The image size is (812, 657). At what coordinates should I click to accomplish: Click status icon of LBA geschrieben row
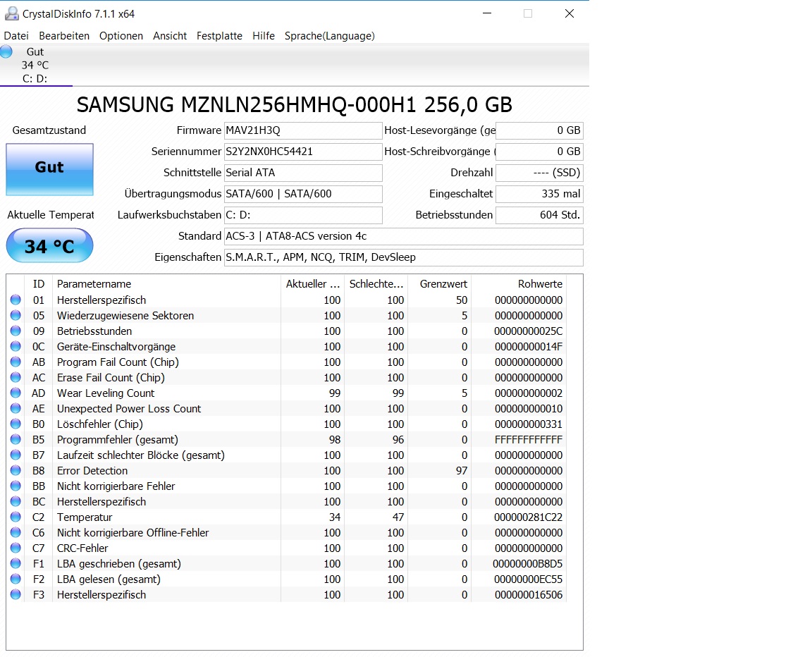16,563
